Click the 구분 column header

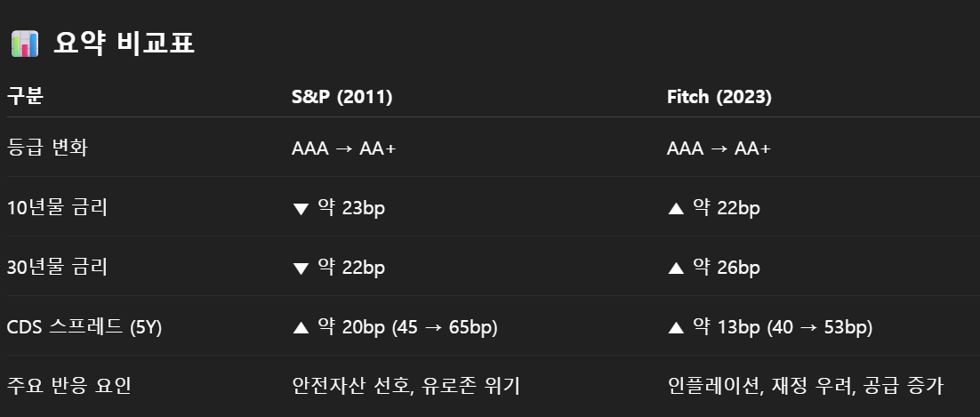click(25, 97)
